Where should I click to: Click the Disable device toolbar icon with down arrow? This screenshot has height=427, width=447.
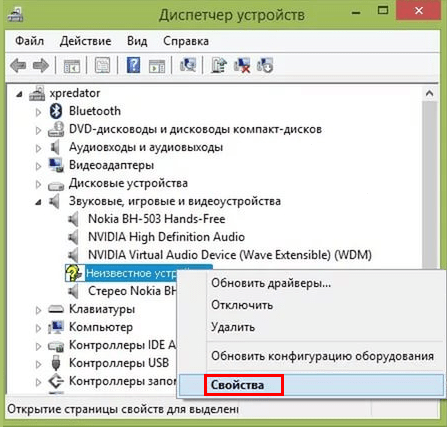click(x=265, y=65)
